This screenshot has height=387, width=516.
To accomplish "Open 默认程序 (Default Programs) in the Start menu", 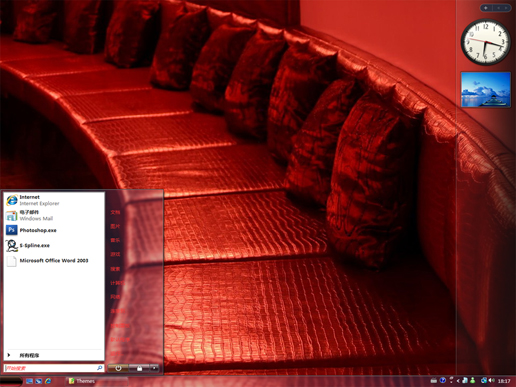I will (x=120, y=339).
